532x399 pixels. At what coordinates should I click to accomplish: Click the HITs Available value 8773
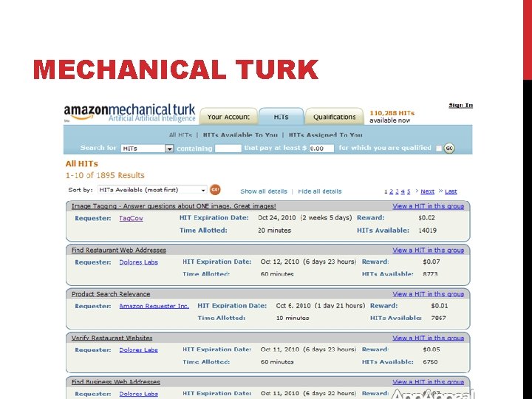[430, 274]
